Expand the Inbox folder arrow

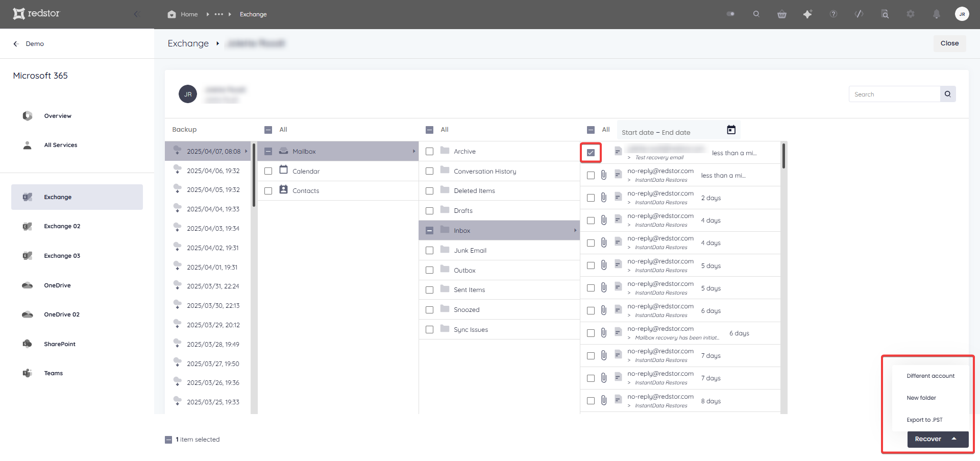[575, 231]
